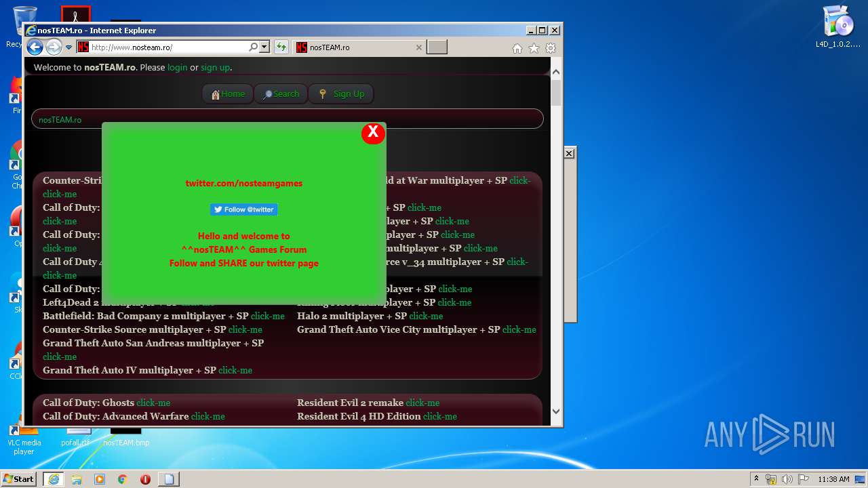
Task: Go back with Internet Explorer back arrow
Action: click(x=35, y=47)
